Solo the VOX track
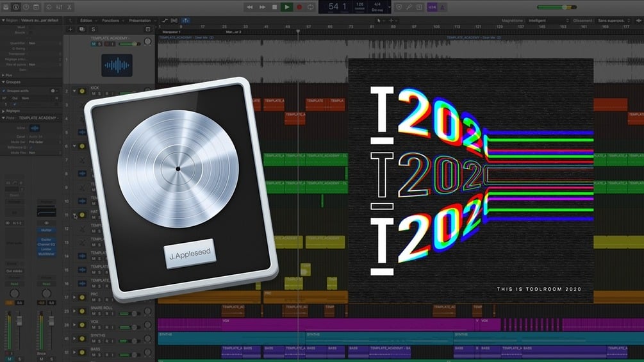 [x=99, y=327]
